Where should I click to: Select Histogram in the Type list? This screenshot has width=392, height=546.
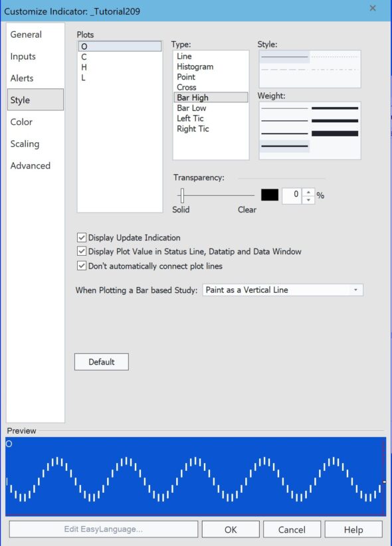tap(195, 66)
